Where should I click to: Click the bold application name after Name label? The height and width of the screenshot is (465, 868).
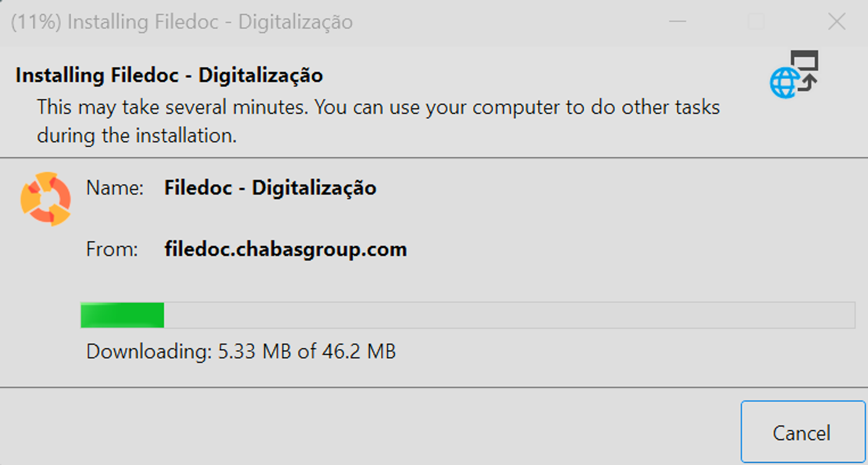[270, 188]
